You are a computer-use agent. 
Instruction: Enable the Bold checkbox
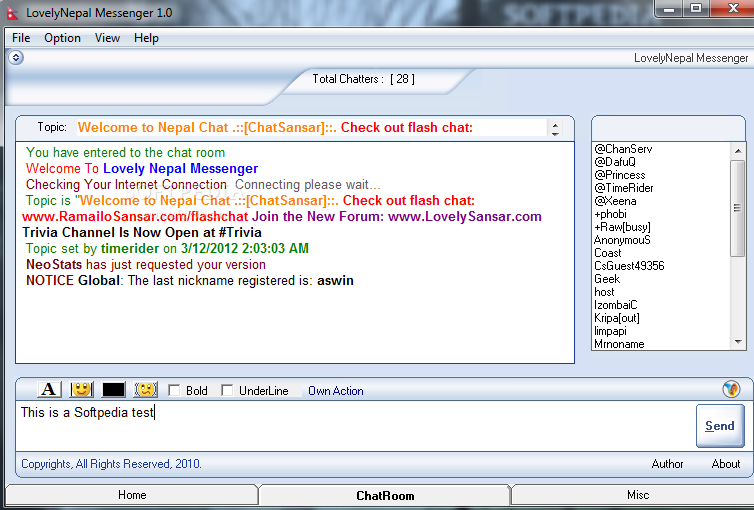pyautogui.click(x=174, y=390)
